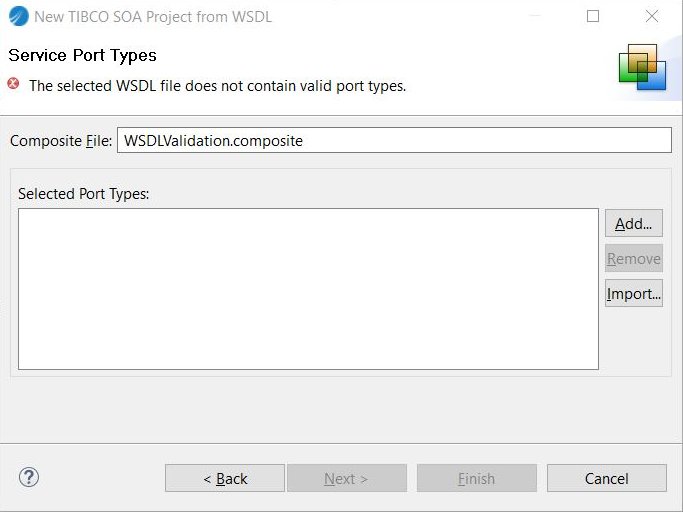Click inside the empty Selected Port Types list
The height and width of the screenshot is (512, 683).
[308, 289]
